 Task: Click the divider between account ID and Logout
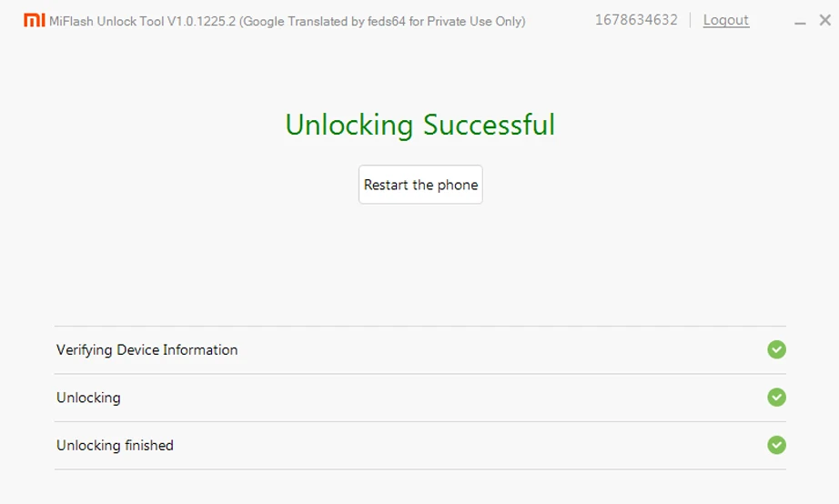click(x=691, y=20)
